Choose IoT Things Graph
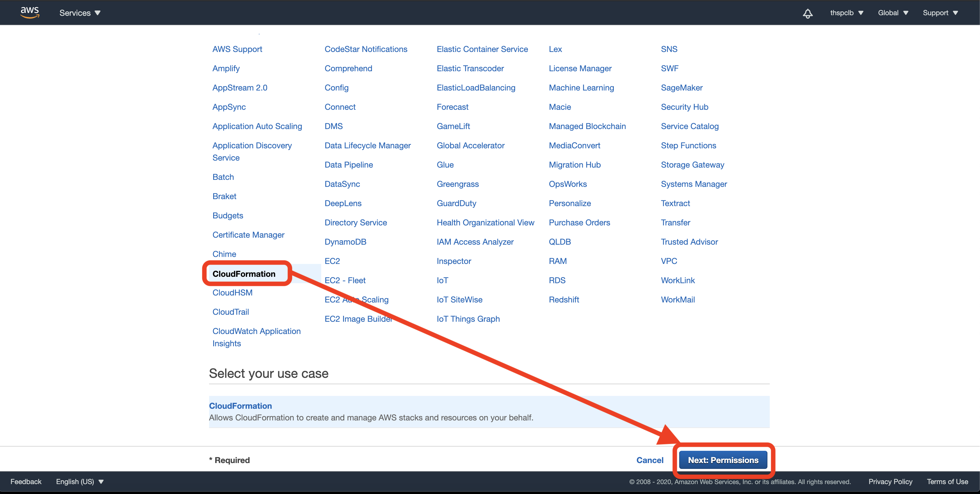980x494 pixels. (468, 319)
